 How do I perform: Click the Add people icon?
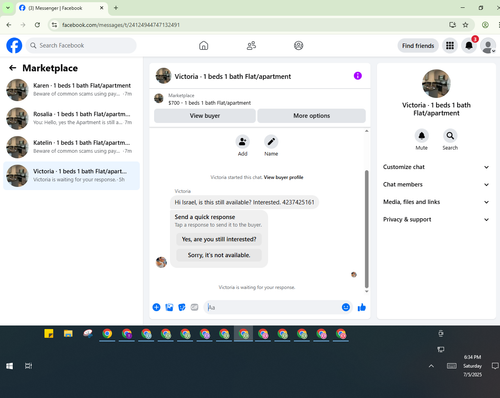point(243,142)
